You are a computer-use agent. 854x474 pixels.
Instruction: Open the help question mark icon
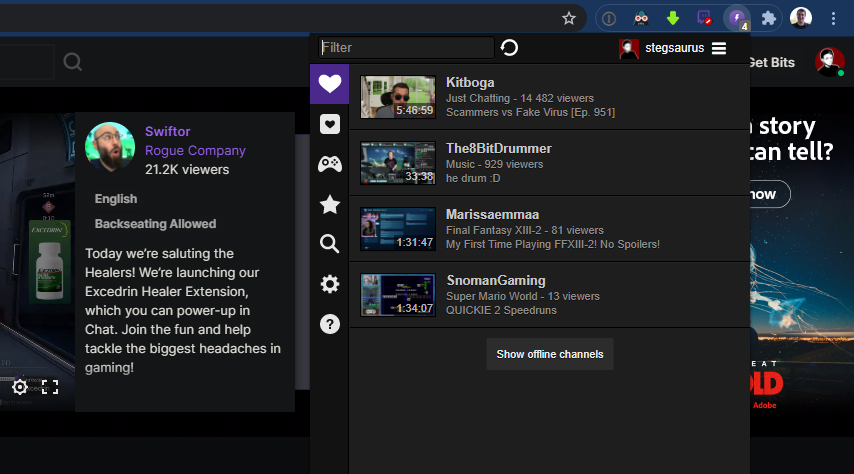pos(329,324)
